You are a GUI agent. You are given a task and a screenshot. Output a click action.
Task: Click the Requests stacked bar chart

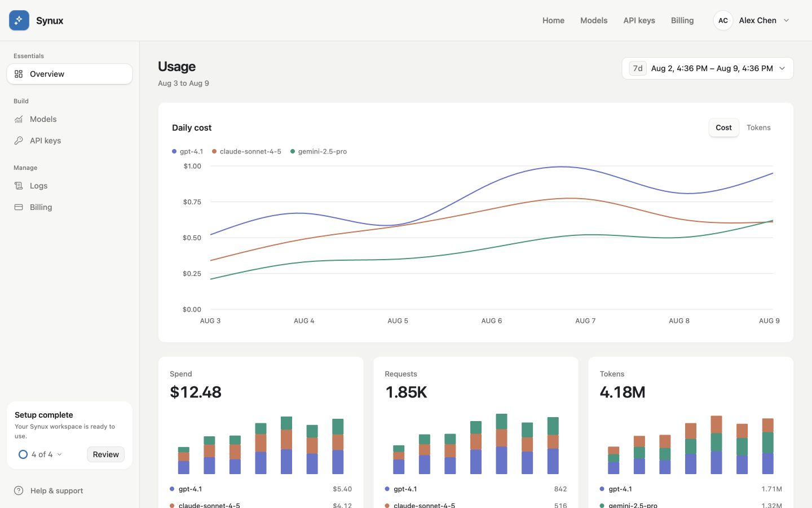[476, 444]
